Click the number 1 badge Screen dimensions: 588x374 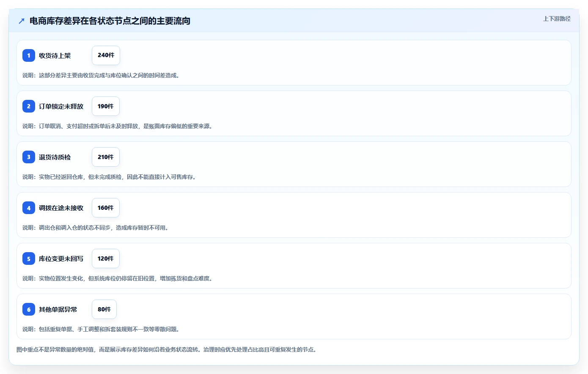(x=29, y=55)
